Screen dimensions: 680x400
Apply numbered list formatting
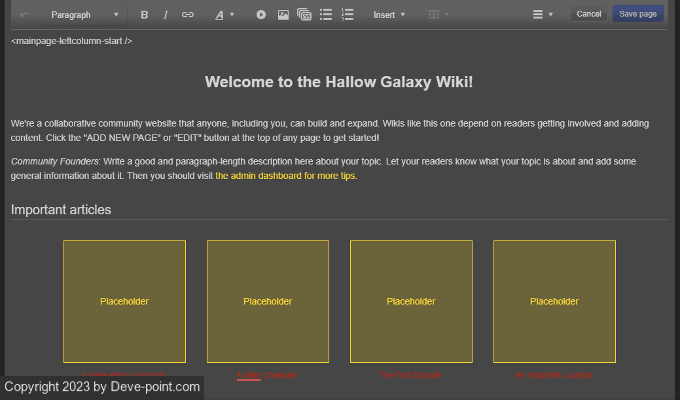(x=347, y=15)
